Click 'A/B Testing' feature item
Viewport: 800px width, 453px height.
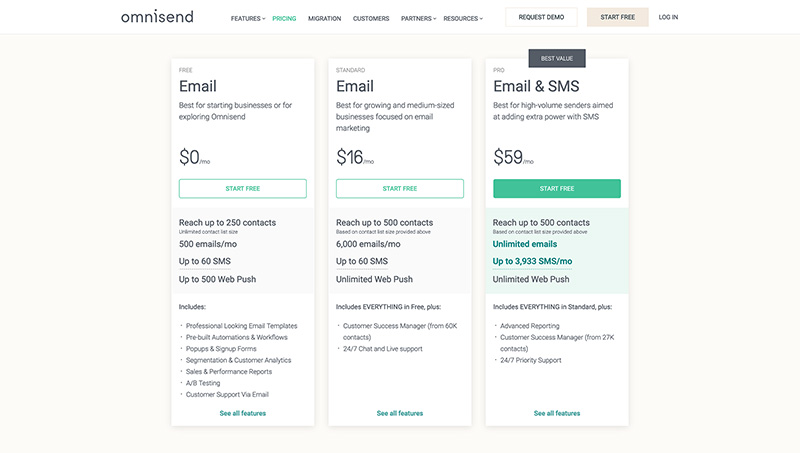pyautogui.click(x=203, y=383)
